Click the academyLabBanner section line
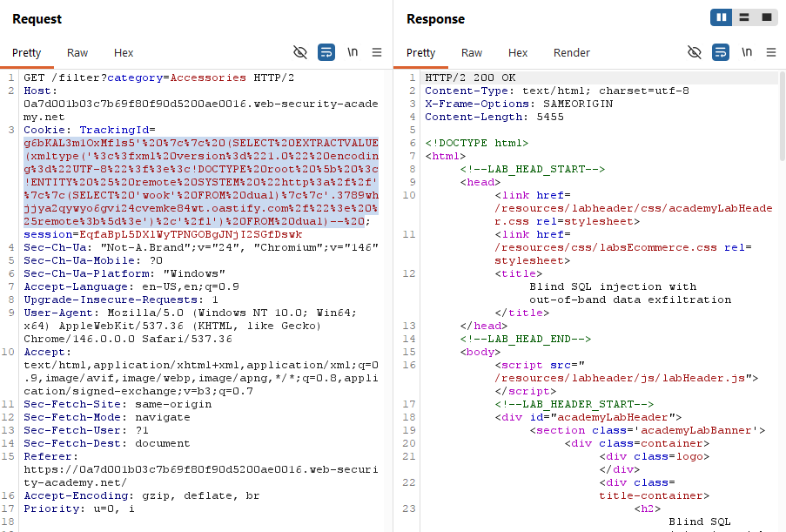This screenshot has width=786, height=532. click(x=647, y=430)
